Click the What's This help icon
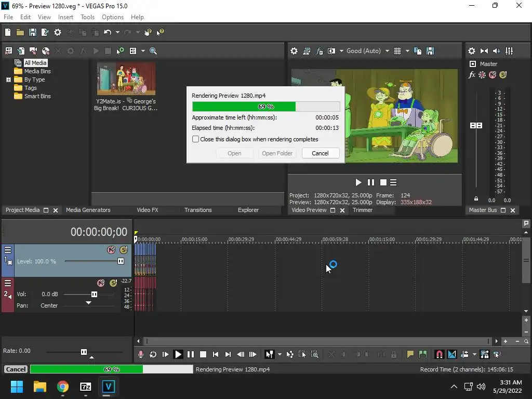The image size is (532, 399). pos(161,32)
